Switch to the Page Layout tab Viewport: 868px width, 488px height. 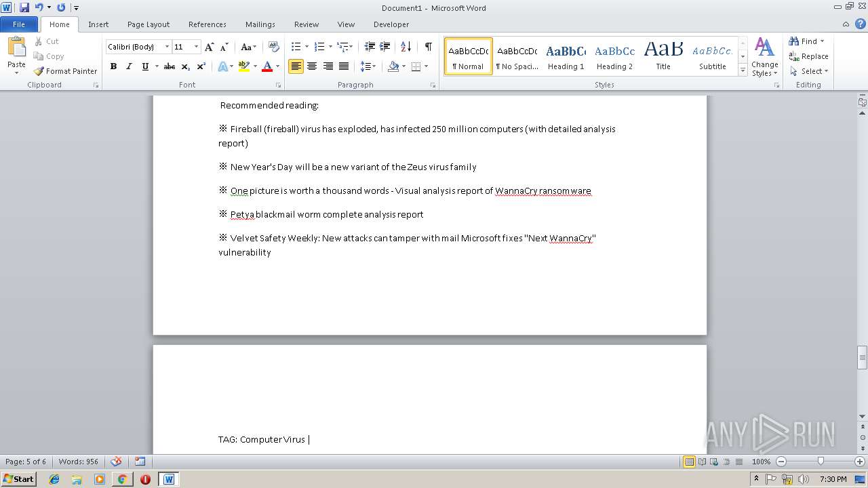(149, 24)
